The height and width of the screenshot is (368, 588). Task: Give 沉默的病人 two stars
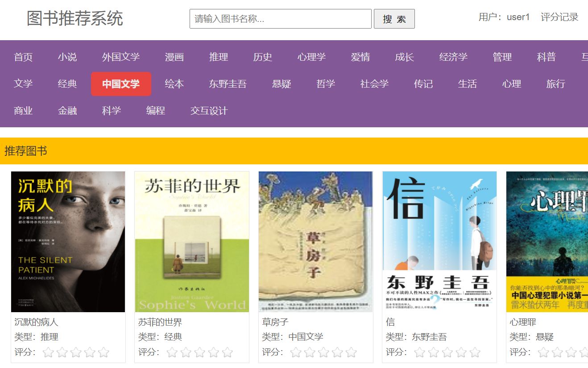point(62,352)
